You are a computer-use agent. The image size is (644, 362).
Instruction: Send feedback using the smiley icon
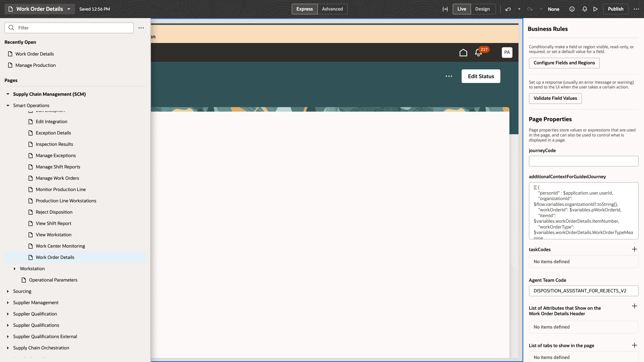tap(572, 9)
